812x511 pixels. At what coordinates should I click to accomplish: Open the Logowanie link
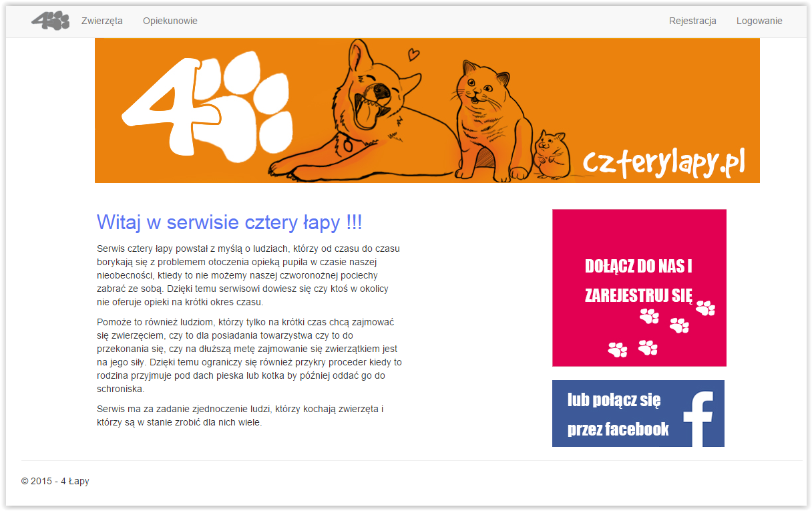(759, 21)
